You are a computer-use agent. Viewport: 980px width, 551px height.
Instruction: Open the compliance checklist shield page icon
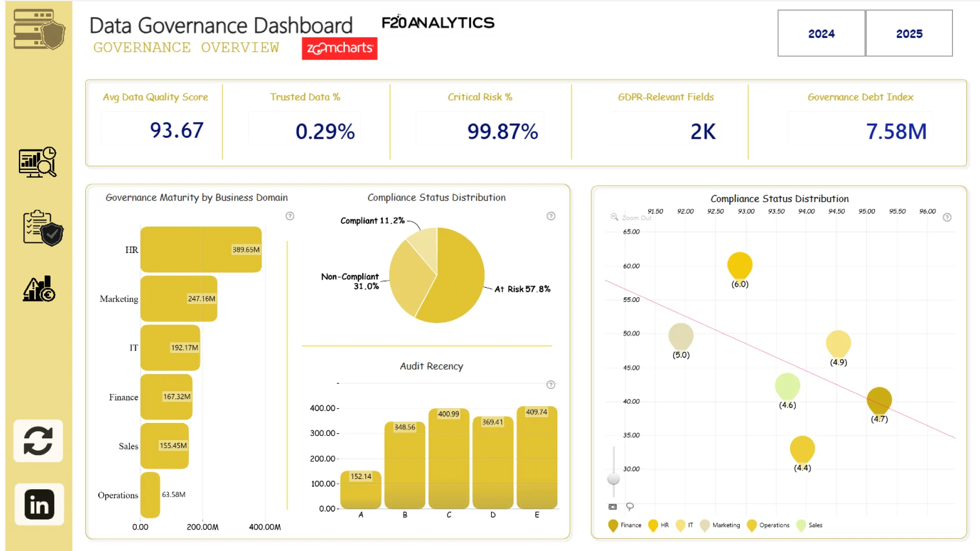tap(42, 228)
